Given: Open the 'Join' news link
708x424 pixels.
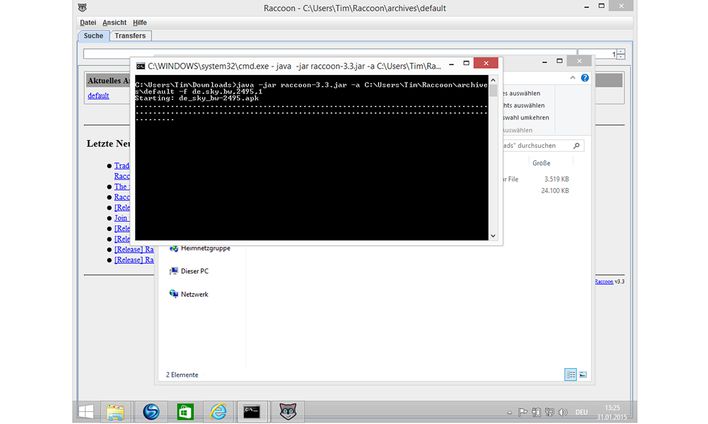Looking at the screenshot, I should pyautogui.click(x=121, y=218).
